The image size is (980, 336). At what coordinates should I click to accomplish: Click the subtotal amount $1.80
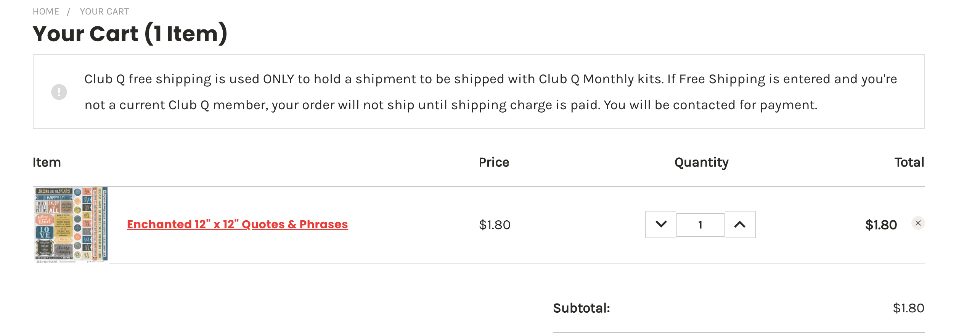pos(908,308)
